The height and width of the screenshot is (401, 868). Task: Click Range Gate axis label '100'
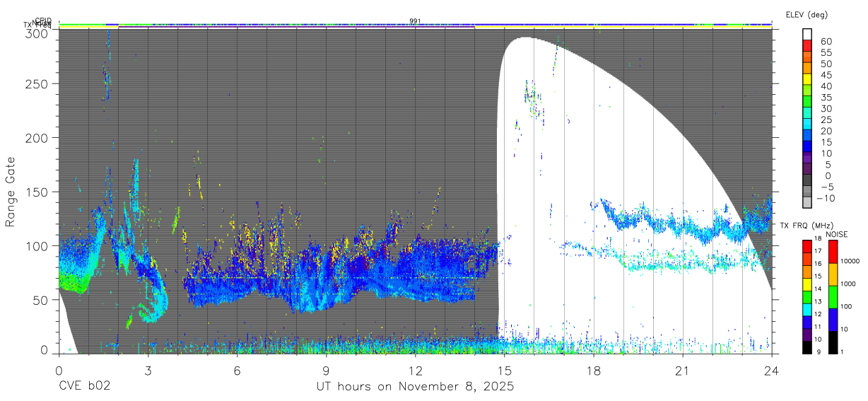pyautogui.click(x=37, y=245)
